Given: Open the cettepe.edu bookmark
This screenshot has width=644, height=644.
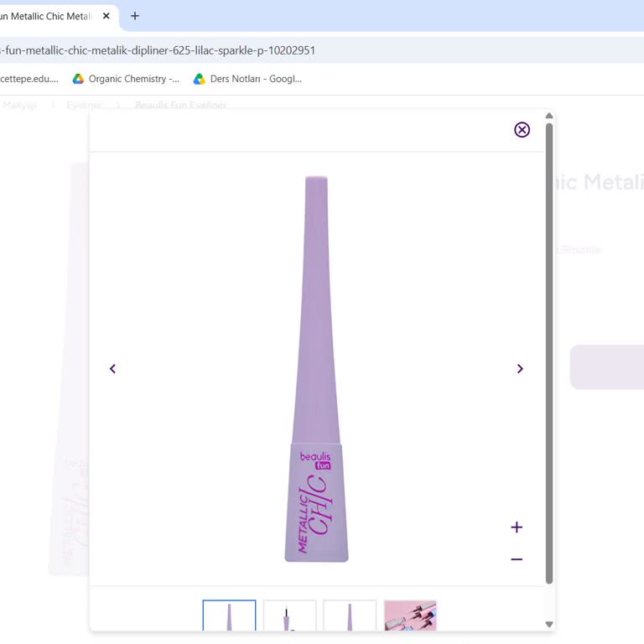Looking at the screenshot, I should (x=29, y=79).
